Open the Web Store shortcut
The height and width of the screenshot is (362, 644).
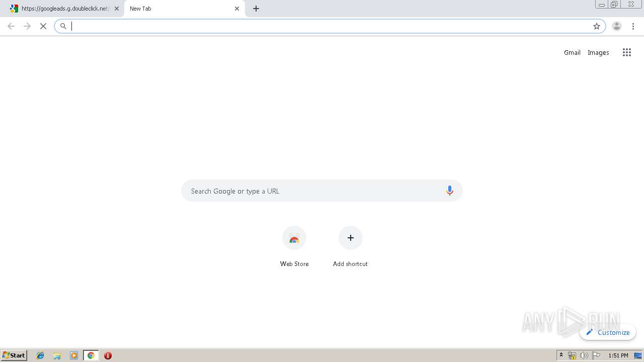[x=294, y=246]
